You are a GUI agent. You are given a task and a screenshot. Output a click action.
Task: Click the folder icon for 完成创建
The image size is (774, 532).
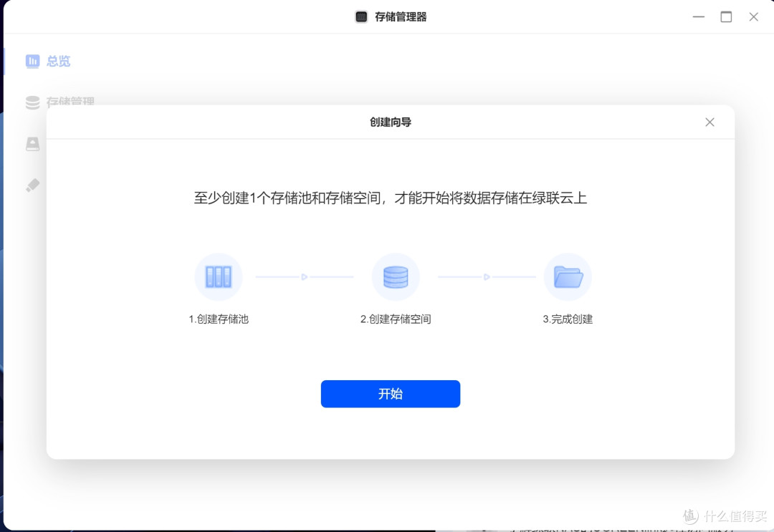568,277
